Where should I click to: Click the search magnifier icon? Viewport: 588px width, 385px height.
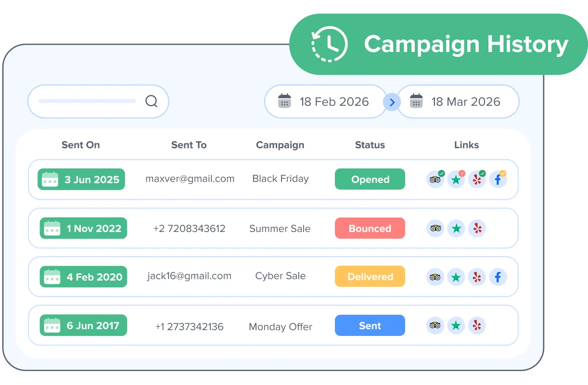click(152, 101)
